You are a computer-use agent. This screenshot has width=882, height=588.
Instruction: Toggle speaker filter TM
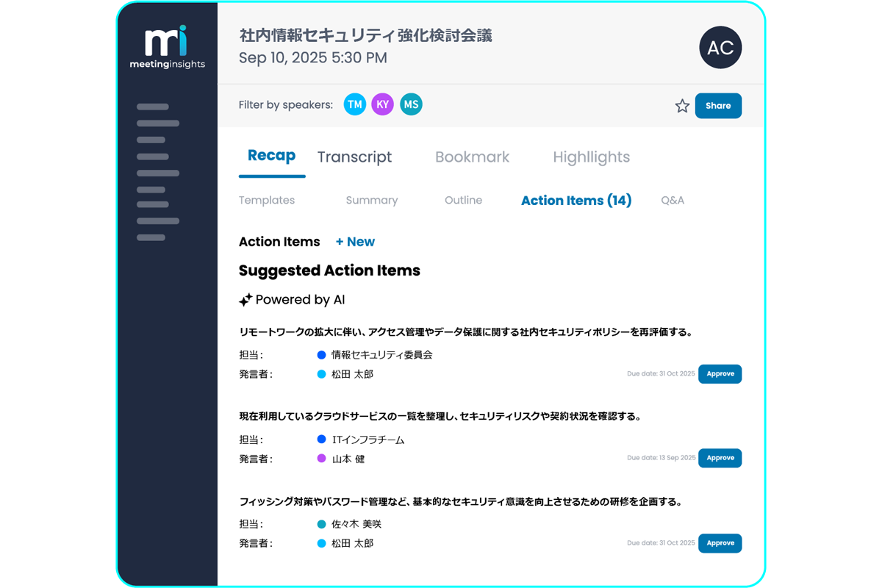355,104
